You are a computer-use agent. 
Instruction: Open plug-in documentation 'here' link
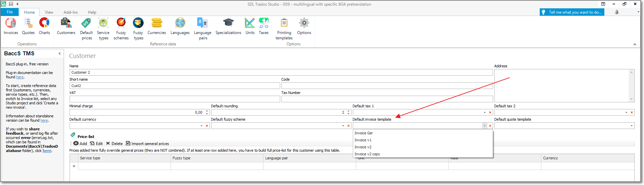point(20,77)
